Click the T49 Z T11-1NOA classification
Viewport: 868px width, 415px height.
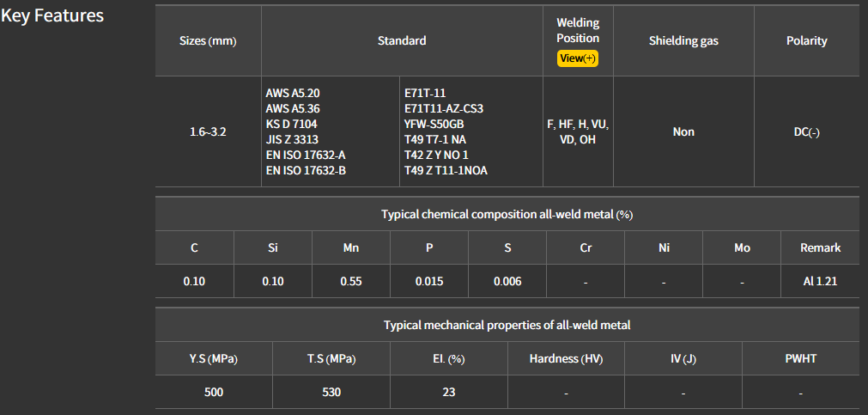(446, 170)
